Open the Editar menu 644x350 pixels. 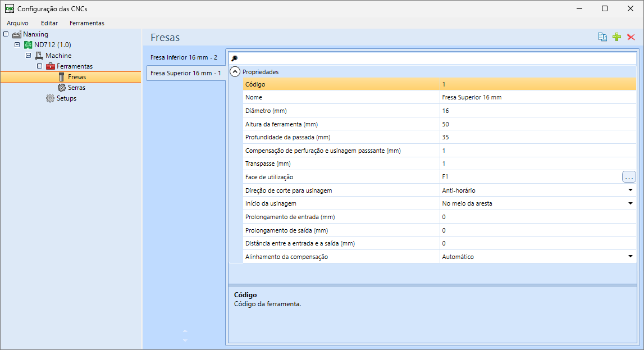(49, 23)
